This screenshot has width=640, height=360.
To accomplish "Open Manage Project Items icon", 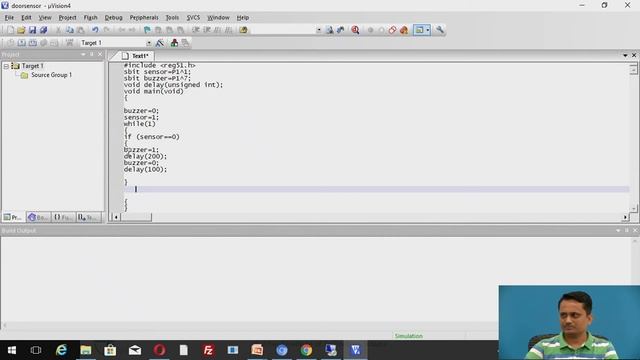I will pos(174,42).
